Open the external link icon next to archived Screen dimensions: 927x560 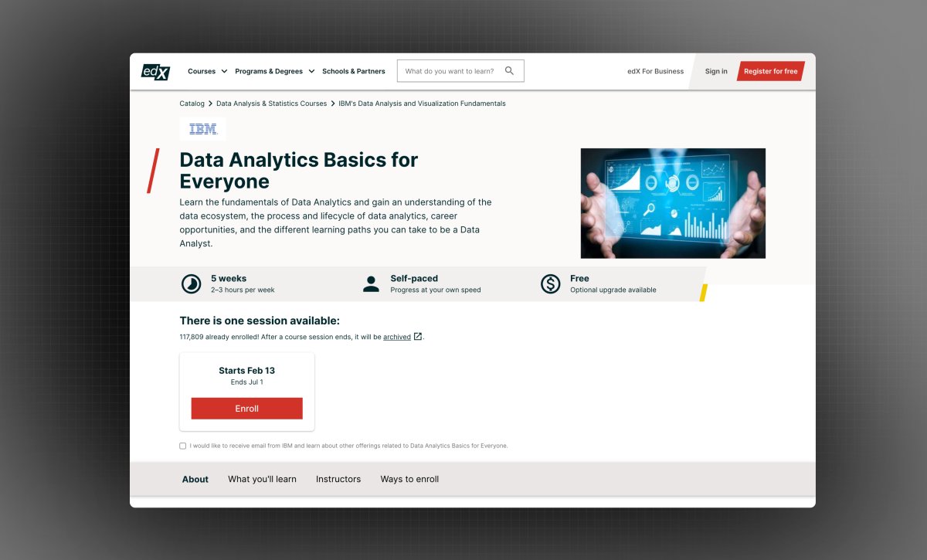pyautogui.click(x=418, y=337)
